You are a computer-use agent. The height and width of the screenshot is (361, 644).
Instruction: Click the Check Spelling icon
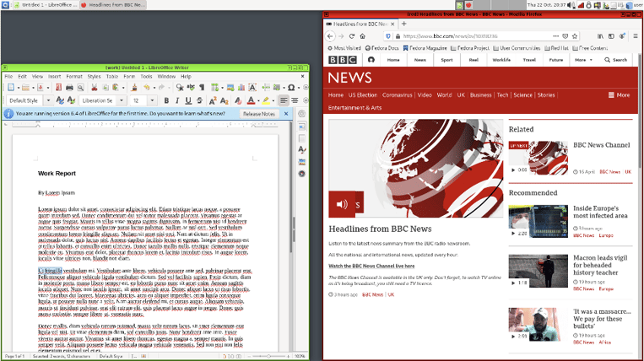click(x=191, y=88)
